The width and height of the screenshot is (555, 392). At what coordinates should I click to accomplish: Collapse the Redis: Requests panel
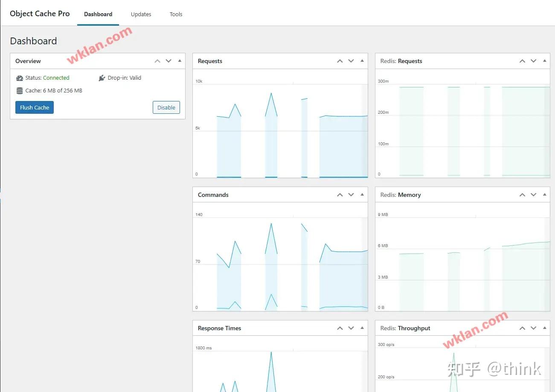[x=544, y=61]
